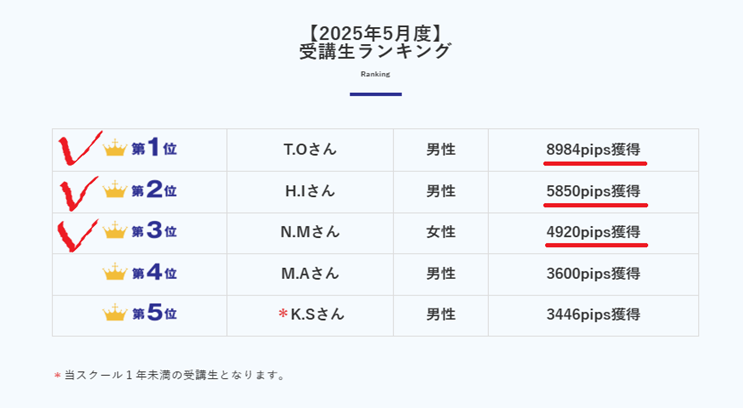Viewport: 743px width, 408px height.
Task: Click the red checkmark on the third rank row
Action: (77, 235)
